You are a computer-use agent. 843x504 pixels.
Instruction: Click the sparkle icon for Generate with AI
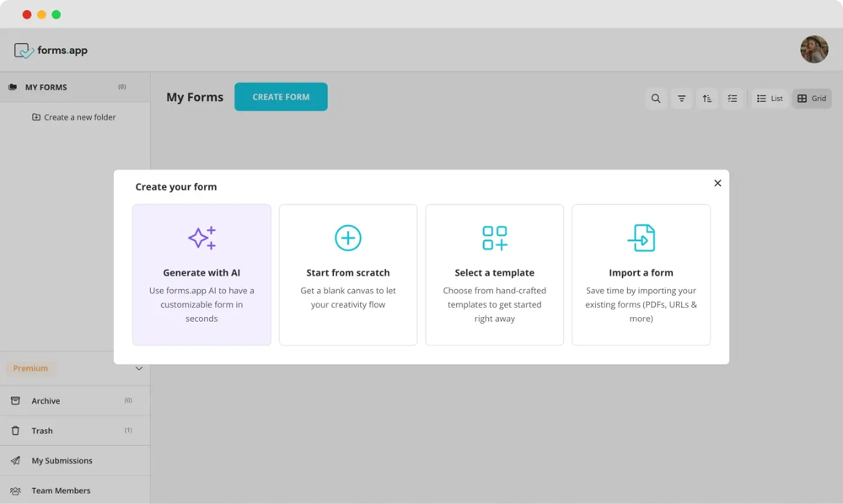(201, 238)
